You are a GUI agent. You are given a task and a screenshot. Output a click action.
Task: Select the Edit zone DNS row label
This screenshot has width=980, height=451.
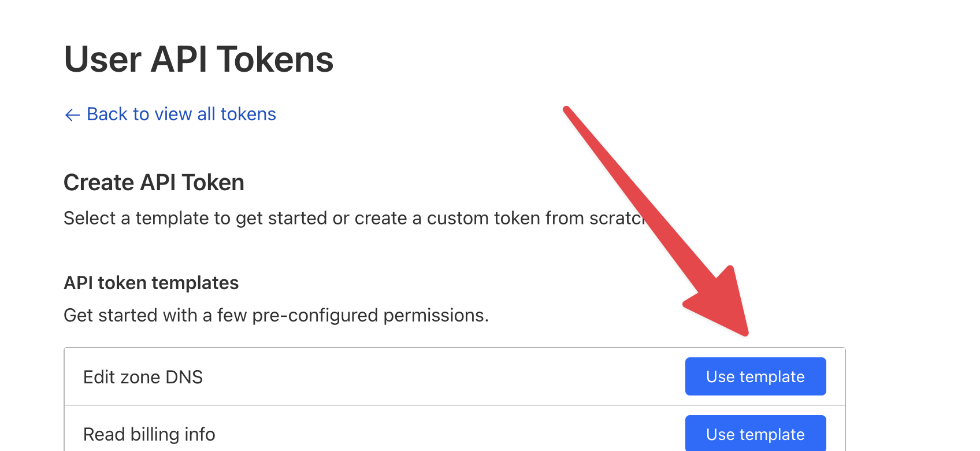tap(143, 377)
